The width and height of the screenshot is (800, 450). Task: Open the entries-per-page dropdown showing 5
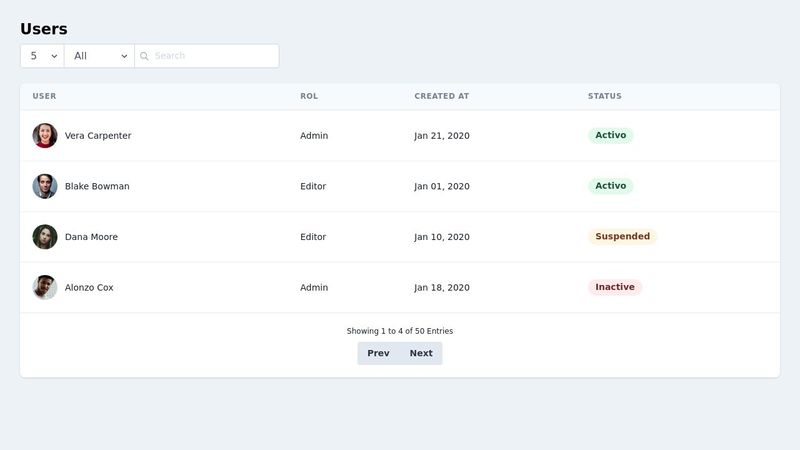pos(42,56)
